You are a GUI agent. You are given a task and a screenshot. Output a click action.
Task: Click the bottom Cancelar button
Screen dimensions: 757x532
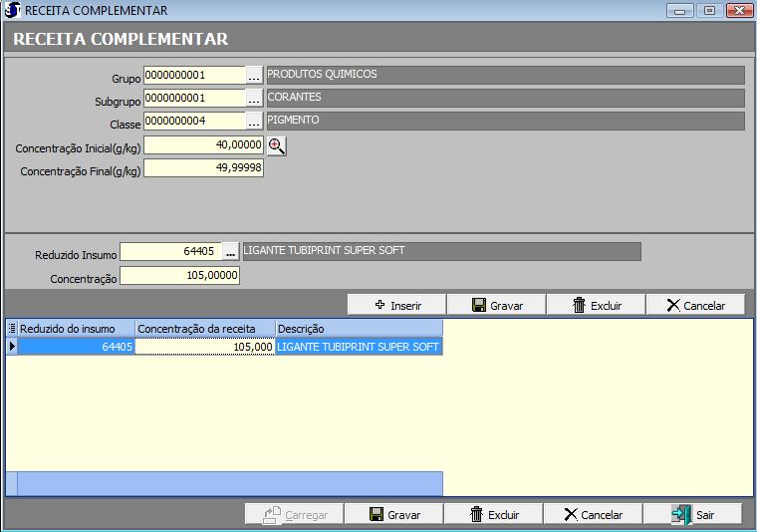pos(593,514)
